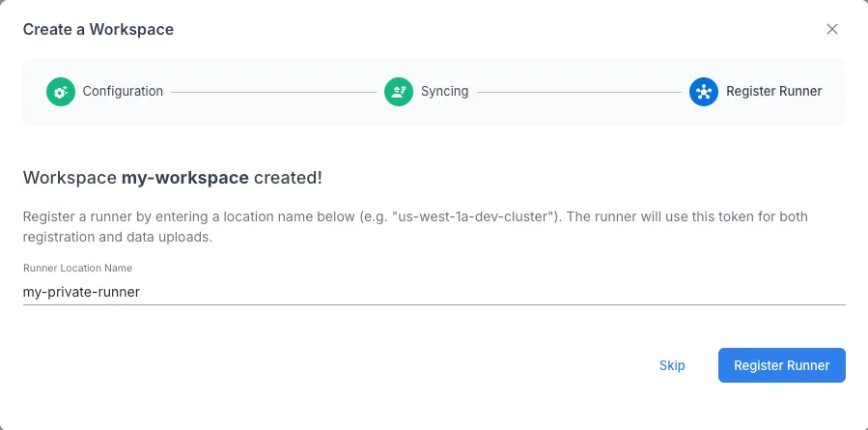Viewport: 868px width, 430px height.
Task: Click the runner registration instruction paragraph
Action: point(415,227)
